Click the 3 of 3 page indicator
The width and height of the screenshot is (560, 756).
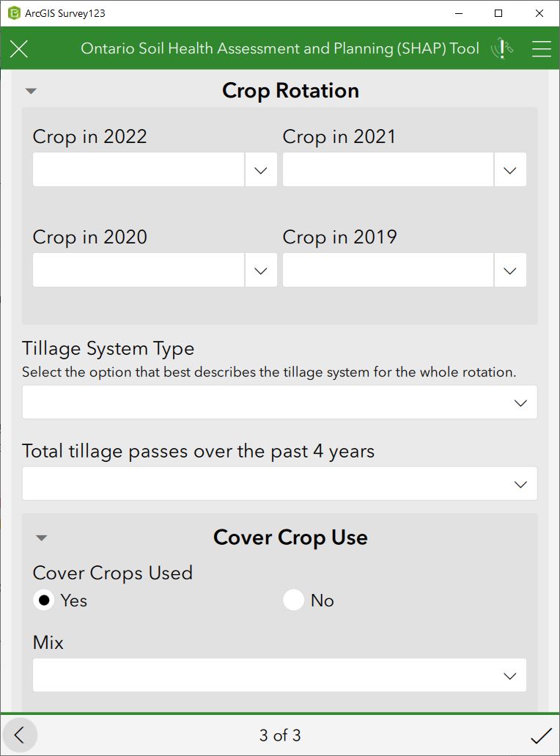(x=280, y=735)
